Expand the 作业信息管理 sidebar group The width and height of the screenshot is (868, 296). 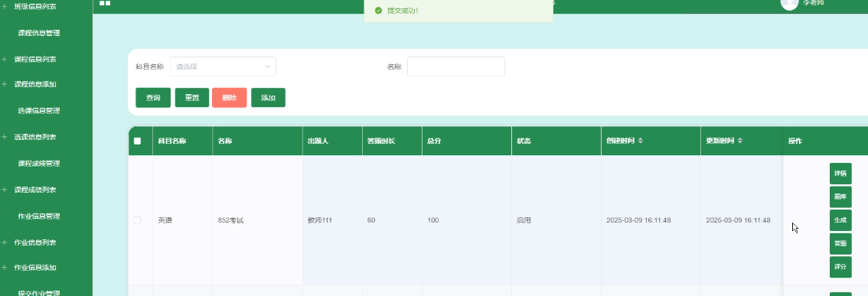click(x=39, y=216)
